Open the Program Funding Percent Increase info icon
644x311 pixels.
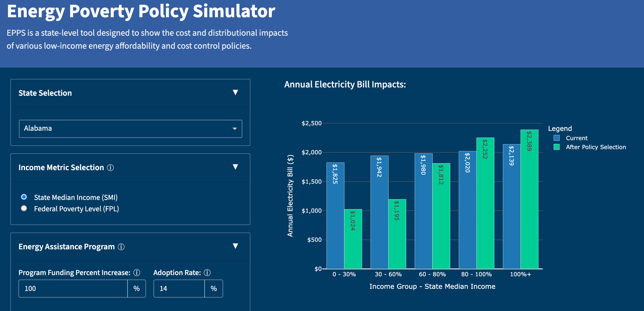click(137, 273)
